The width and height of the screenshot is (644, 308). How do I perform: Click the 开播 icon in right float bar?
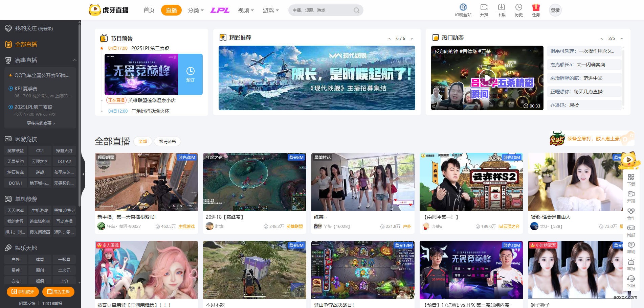631,194
